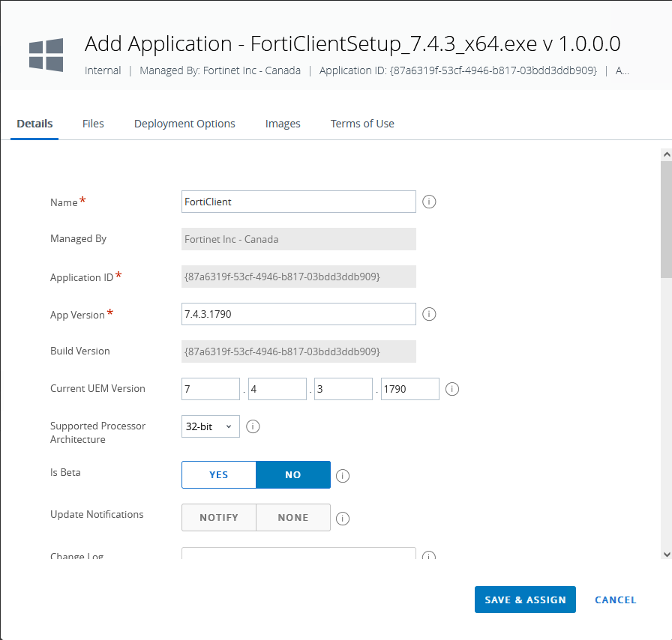672x640 pixels.
Task: Select NONE for Update Notifications
Action: [292, 518]
